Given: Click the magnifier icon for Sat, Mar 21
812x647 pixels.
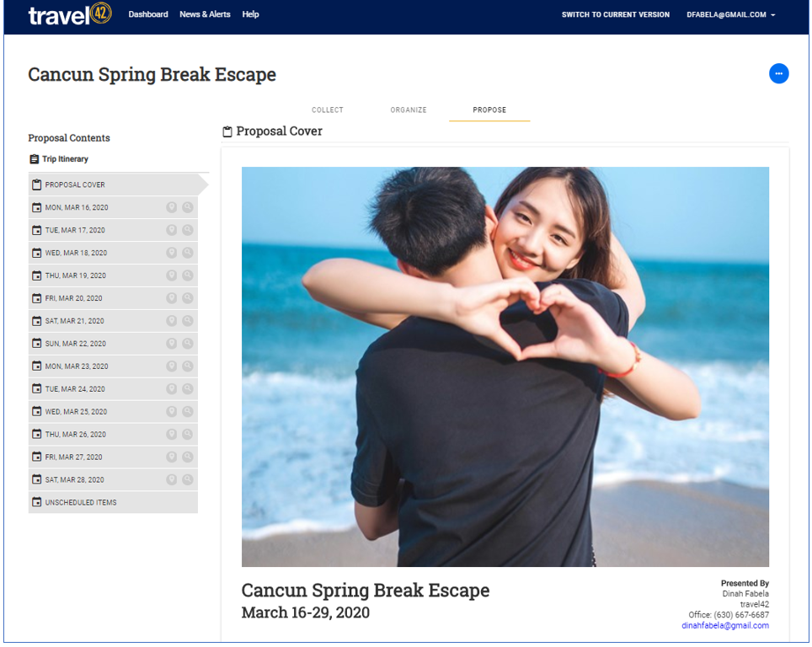Looking at the screenshot, I should pyautogui.click(x=188, y=321).
